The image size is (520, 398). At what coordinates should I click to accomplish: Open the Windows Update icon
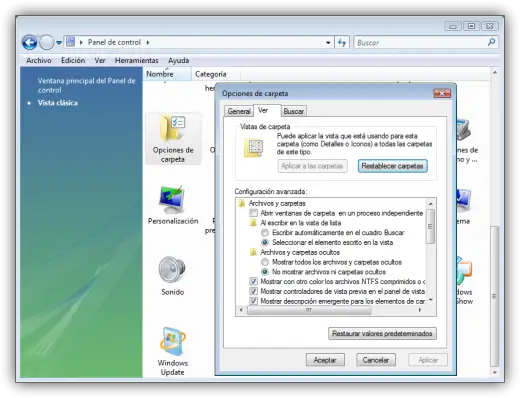click(x=172, y=351)
